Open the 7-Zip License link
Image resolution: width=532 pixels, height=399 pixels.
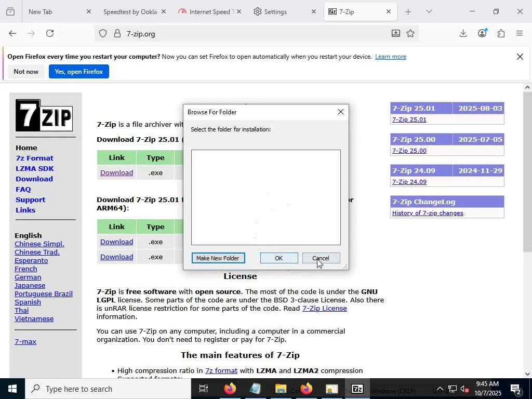tap(324, 309)
